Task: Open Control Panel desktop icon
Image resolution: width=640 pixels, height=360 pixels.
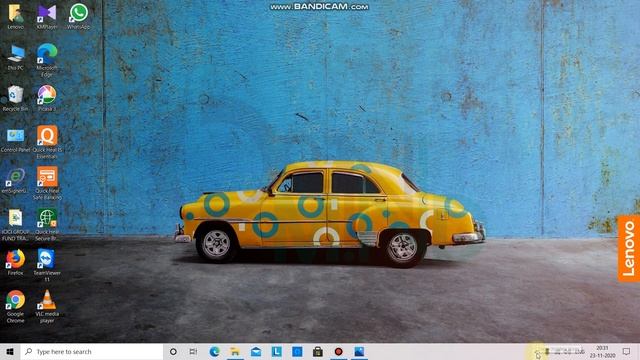Action: coord(16,140)
